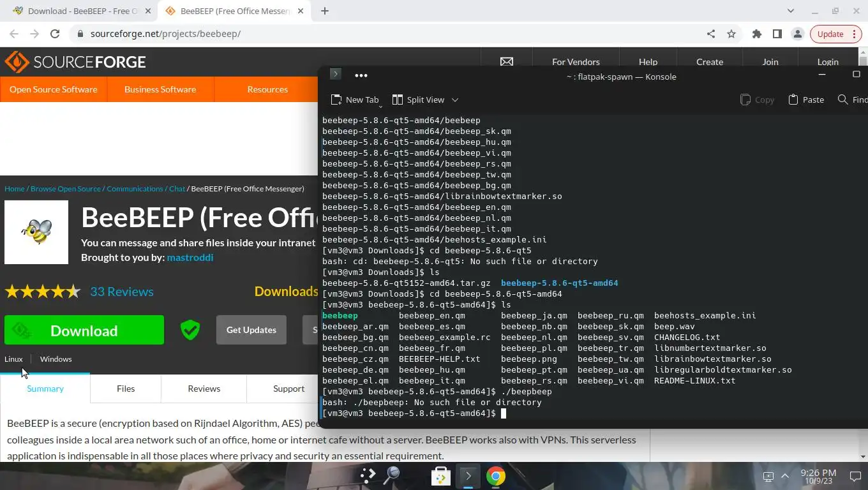Click the Chrome Update button
The width and height of the screenshot is (868, 490).
pyautogui.click(x=830, y=34)
